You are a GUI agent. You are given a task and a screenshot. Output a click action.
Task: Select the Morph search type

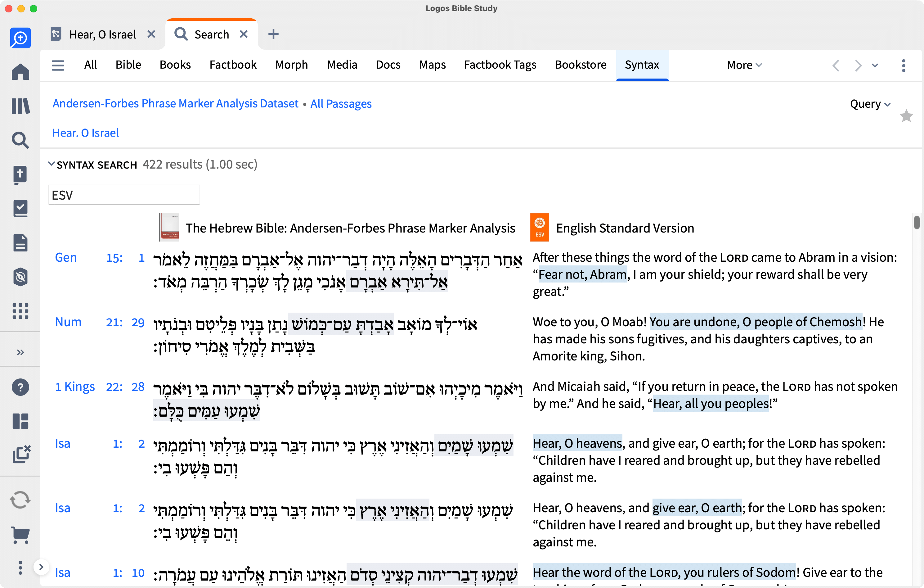pyautogui.click(x=292, y=65)
